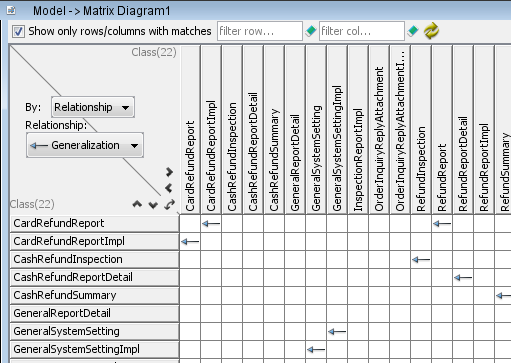Select the InspectionReportImpl column header
Viewport: 511px width, 363px height.
coord(358,130)
